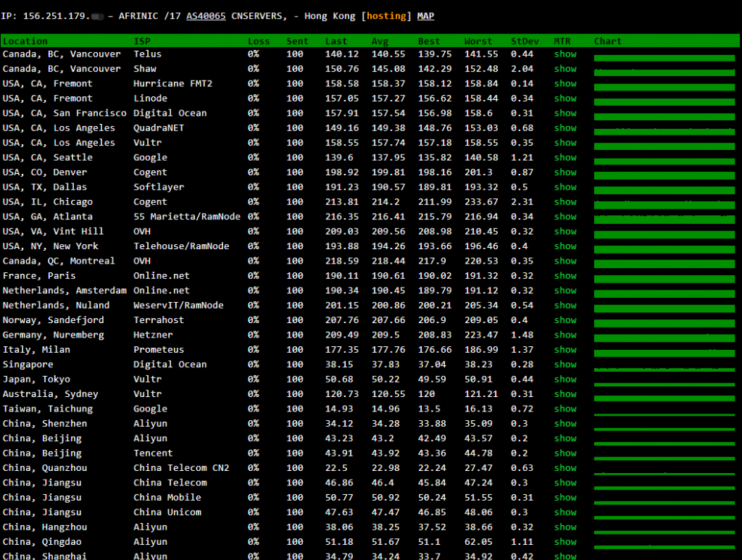Show MTR for the Shaw Vancouver row
The width and height of the screenshot is (742, 560).
pos(565,69)
